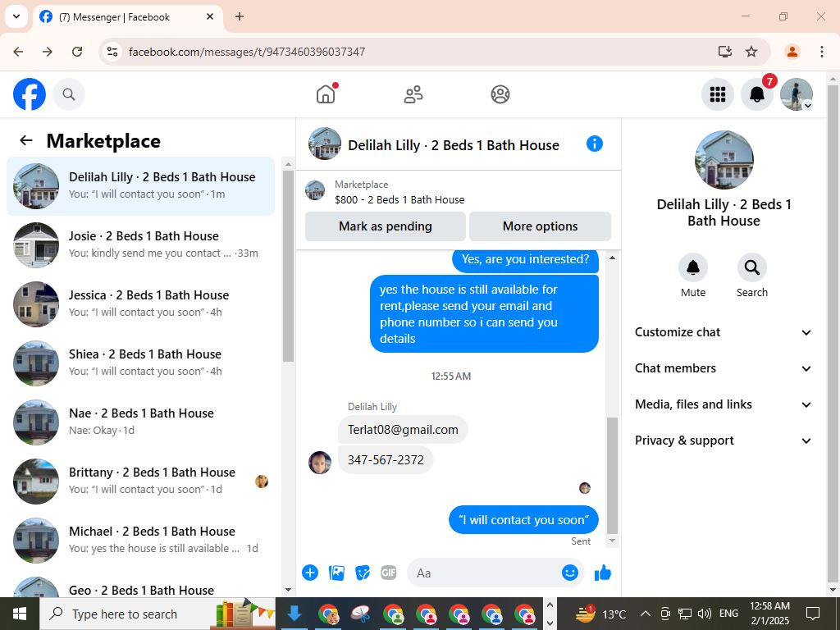Image resolution: width=840 pixels, height=630 pixels.
Task: Open Windows Start menu
Action: pos(20,614)
